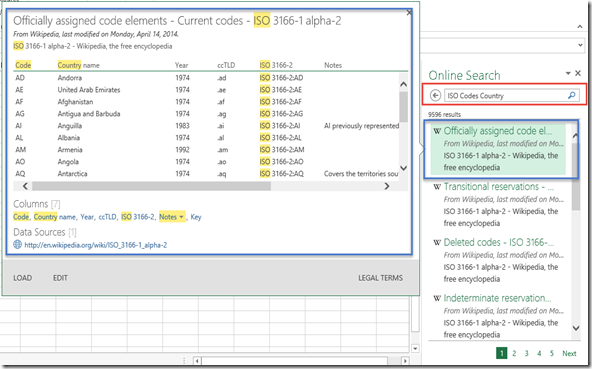Click the Antigua and Barbuda cell
Image resolution: width=592 pixels, height=369 pixels.
[x=89, y=114]
